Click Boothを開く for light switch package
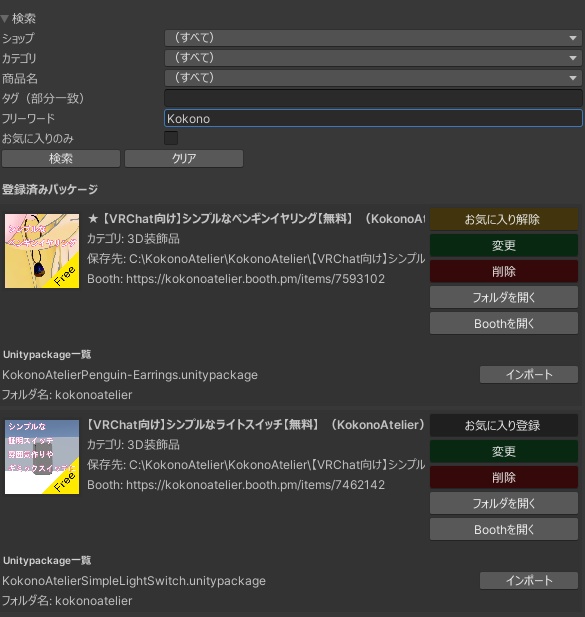 (x=504, y=530)
